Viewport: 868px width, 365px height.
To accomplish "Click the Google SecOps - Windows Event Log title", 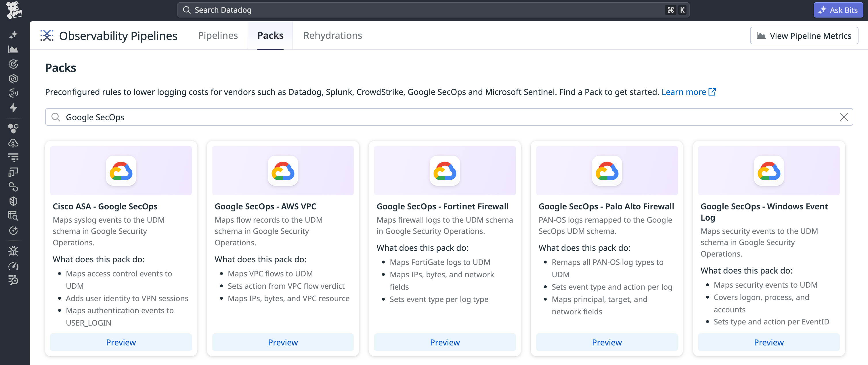I will coord(764,212).
